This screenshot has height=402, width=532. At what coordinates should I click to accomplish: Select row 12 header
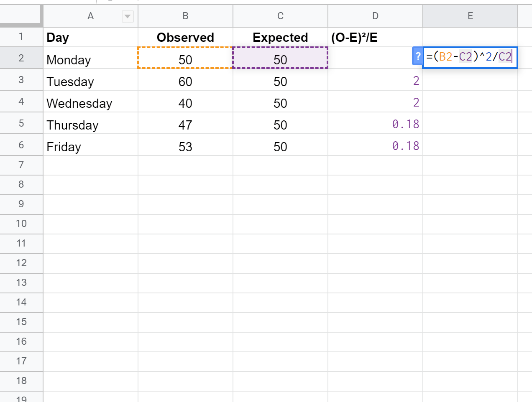point(21,263)
